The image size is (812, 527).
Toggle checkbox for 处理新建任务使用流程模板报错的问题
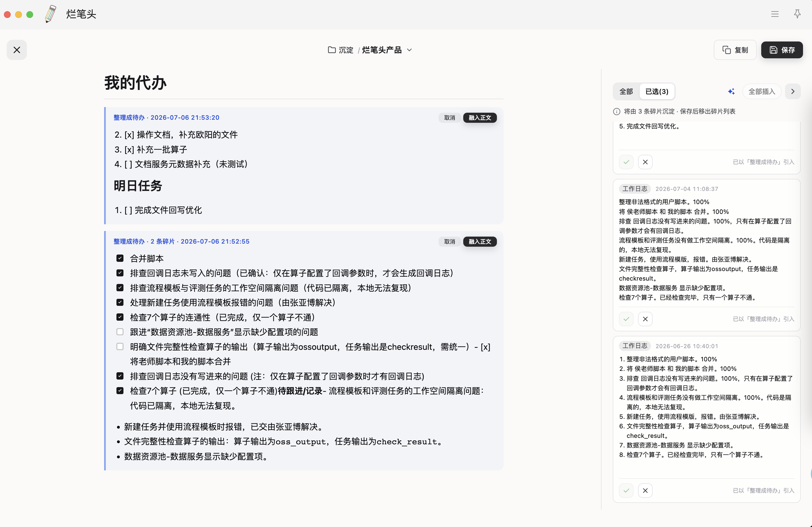pyautogui.click(x=120, y=302)
